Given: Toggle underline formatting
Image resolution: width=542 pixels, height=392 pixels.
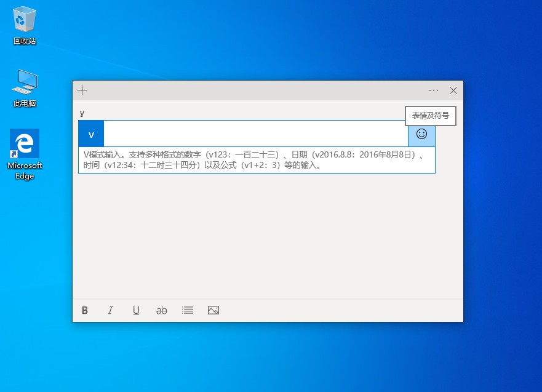Looking at the screenshot, I should tap(136, 310).
